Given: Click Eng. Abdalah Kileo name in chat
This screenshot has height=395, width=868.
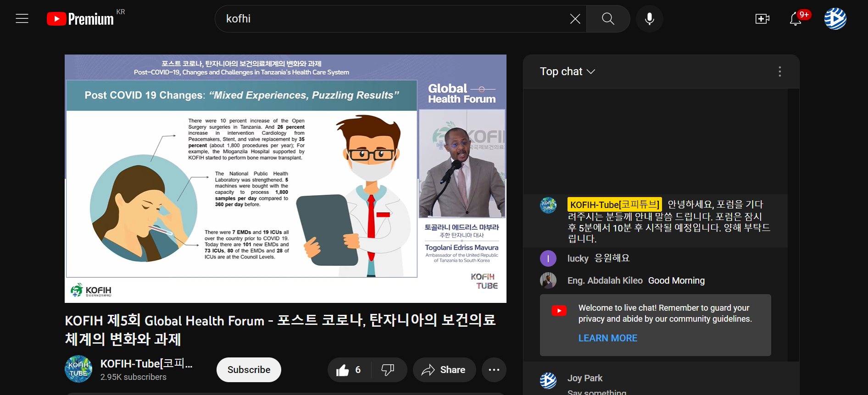Looking at the screenshot, I should 605,280.
